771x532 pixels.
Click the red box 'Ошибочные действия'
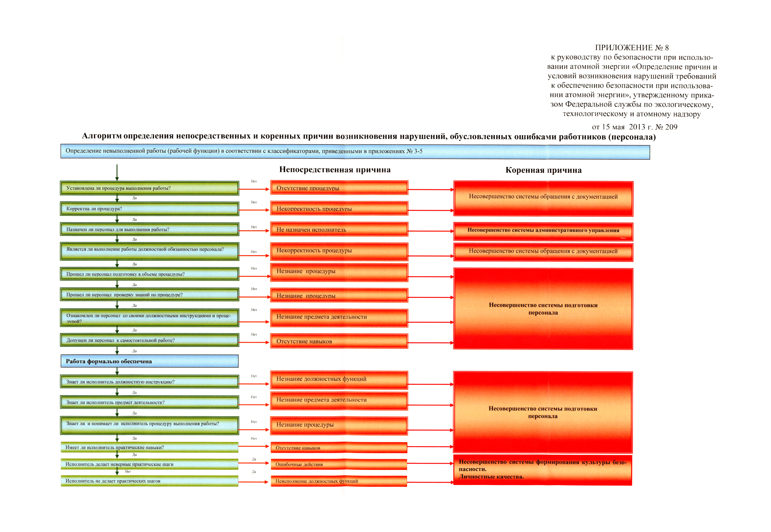339,464
